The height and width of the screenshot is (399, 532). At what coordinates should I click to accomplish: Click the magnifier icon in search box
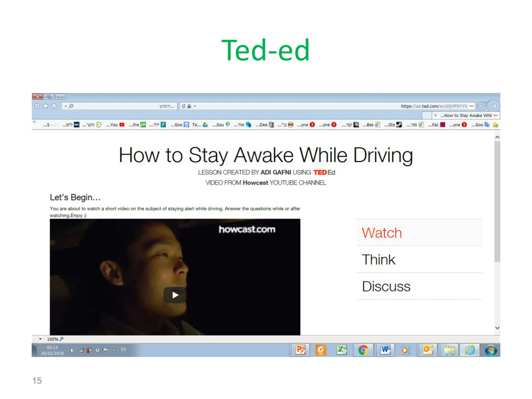tap(71, 106)
